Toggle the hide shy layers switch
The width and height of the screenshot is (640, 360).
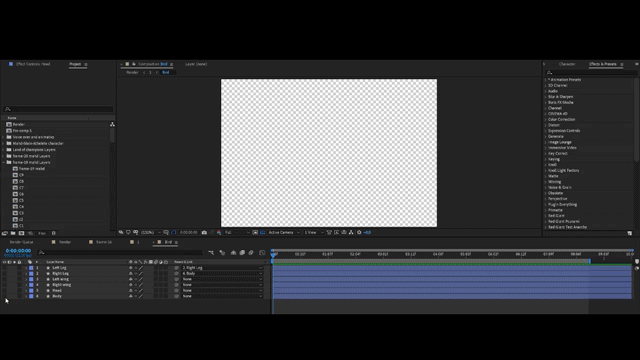point(233,253)
